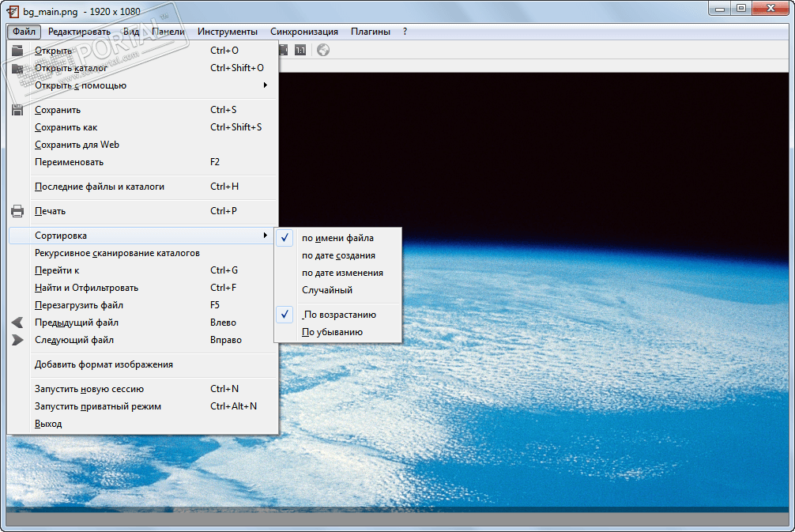Click the floppy disk icon for Сохранить
Image resolution: width=795 pixels, height=532 pixels.
point(17,110)
